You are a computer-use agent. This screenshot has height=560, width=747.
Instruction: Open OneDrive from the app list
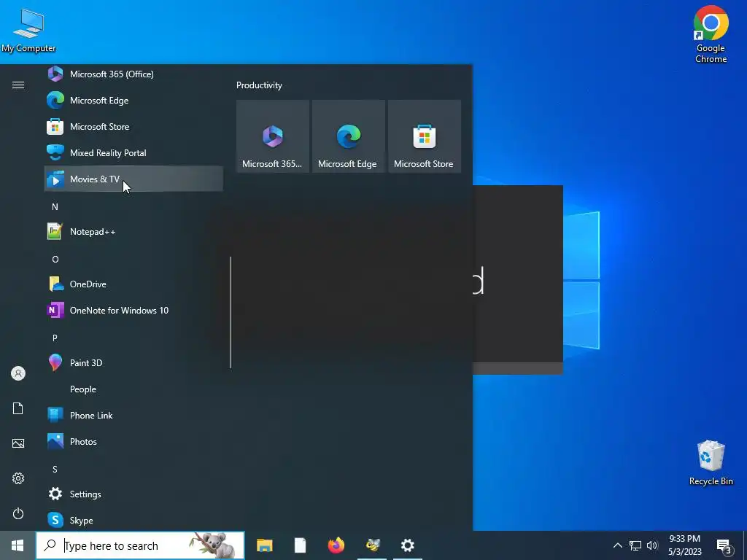coord(133,284)
